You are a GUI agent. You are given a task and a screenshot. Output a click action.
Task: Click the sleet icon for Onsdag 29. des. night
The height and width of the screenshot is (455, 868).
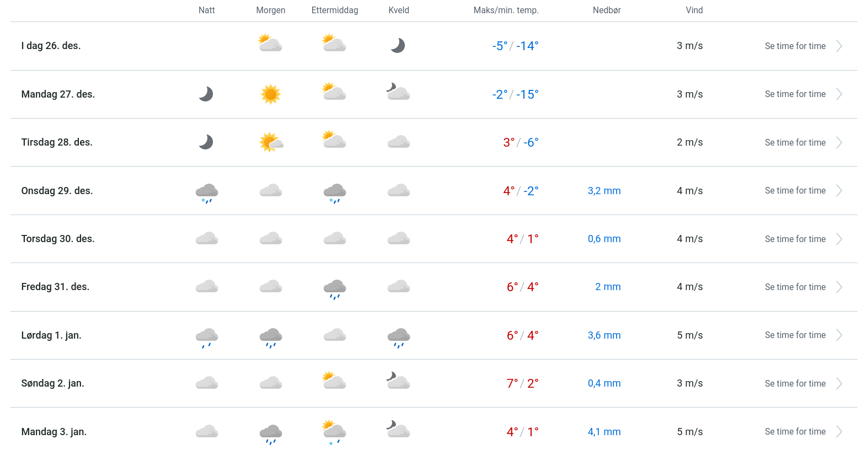pos(207,192)
